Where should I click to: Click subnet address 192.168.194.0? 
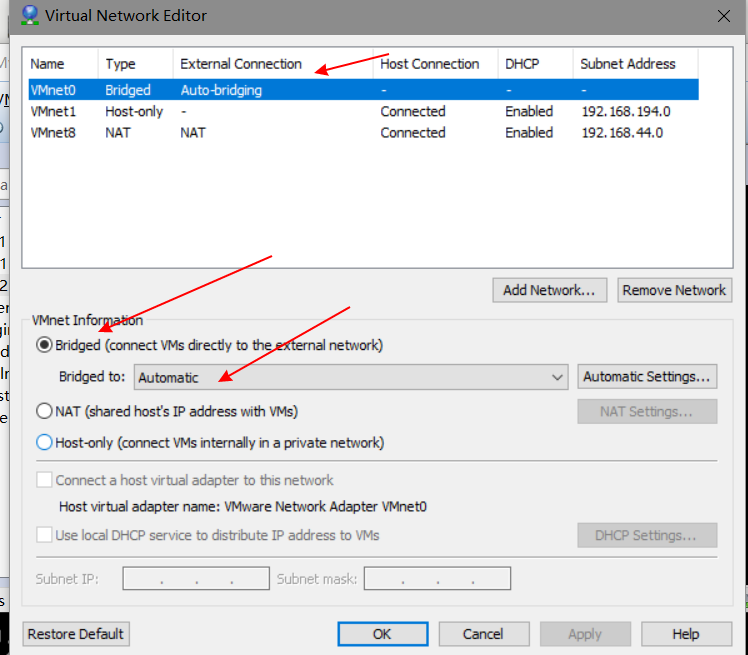pyautogui.click(x=626, y=111)
